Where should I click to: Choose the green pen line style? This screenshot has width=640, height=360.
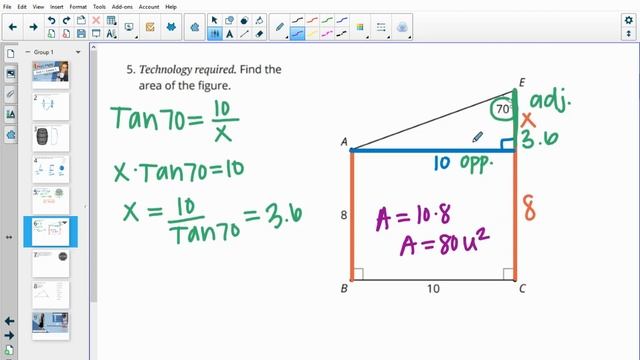coord(327,20)
